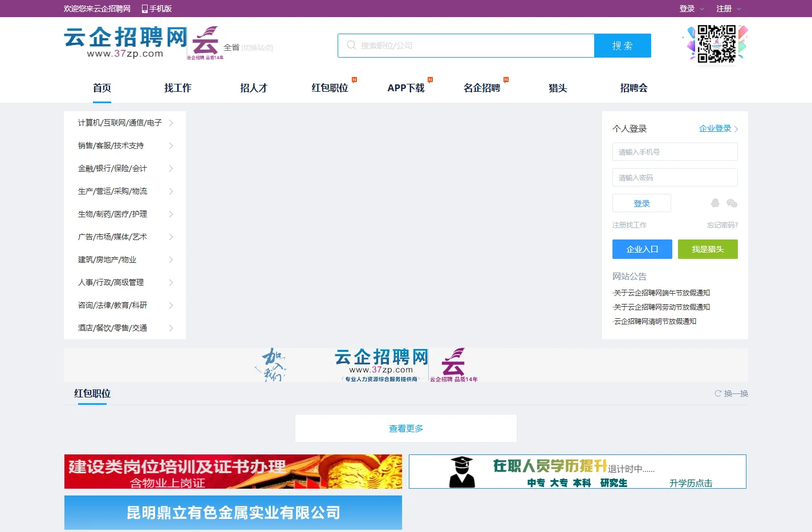Click the purple 云 brand logo
This screenshot has height=532, width=812.
pyautogui.click(x=205, y=42)
